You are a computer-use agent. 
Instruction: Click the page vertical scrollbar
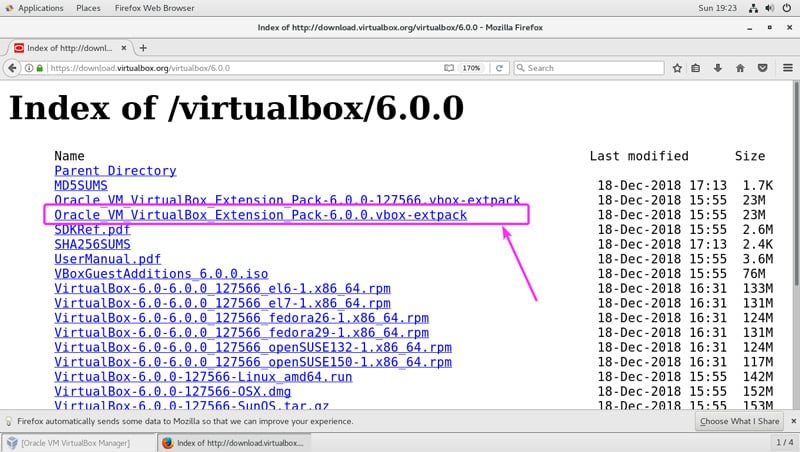pyautogui.click(x=795, y=184)
